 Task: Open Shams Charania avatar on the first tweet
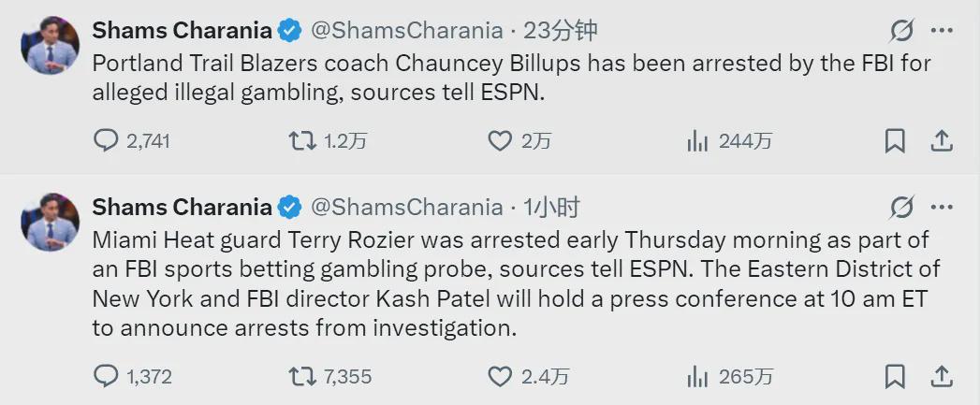pos(50,45)
